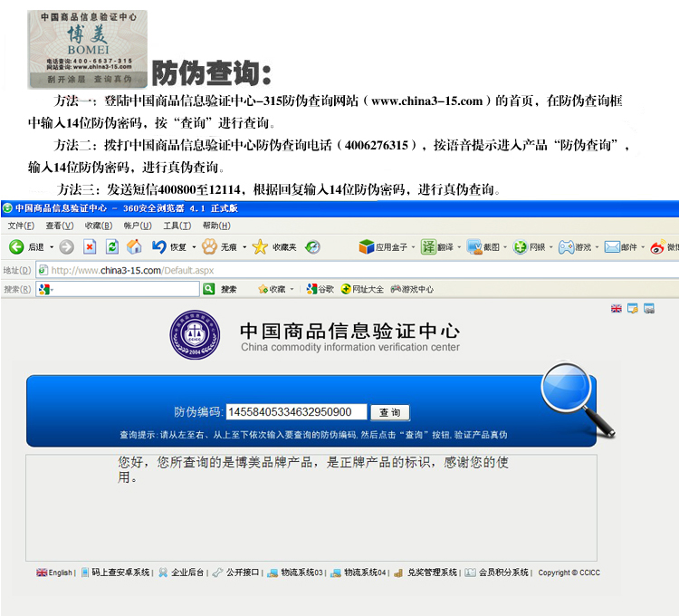Open the 查看(V) menu
Image resolution: width=679 pixels, height=616 pixels.
click(60, 226)
